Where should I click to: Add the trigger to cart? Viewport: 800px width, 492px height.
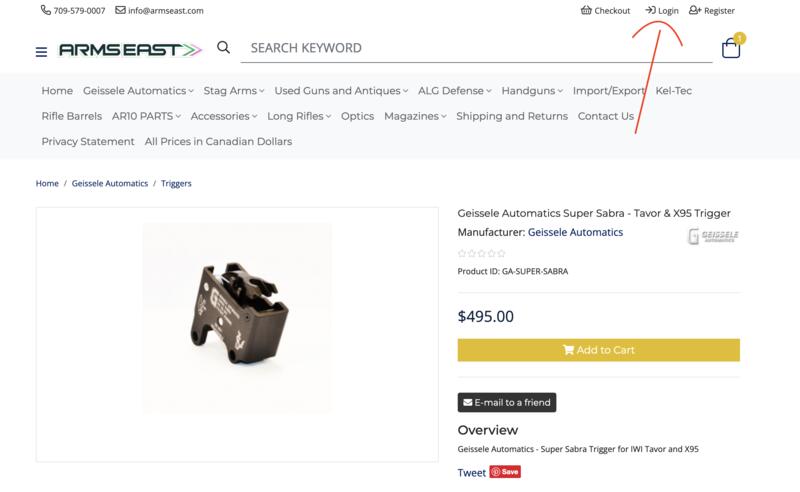pyautogui.click(x=598, y=350)
